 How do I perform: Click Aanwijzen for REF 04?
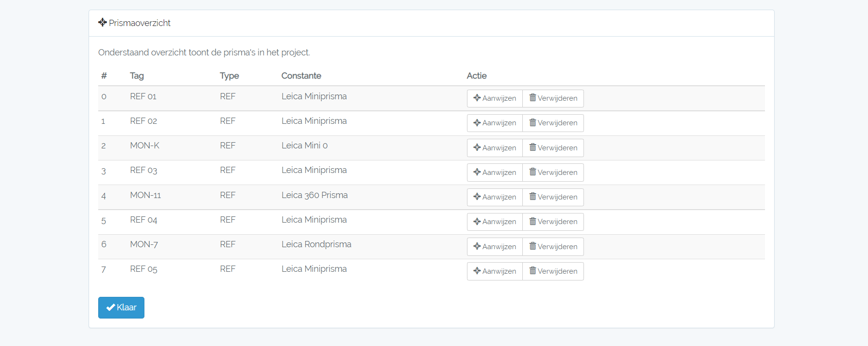pyautogui.click(x=495, y=222)
